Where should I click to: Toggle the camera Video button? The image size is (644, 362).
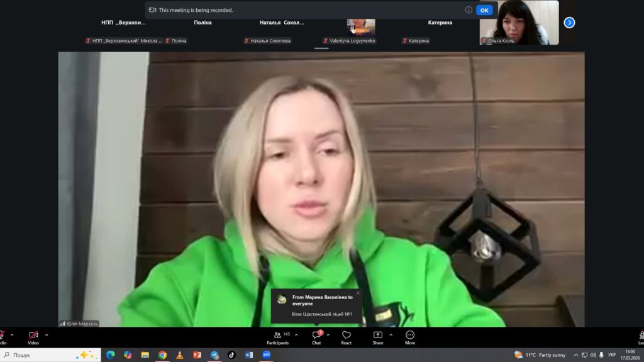(33, 337)
